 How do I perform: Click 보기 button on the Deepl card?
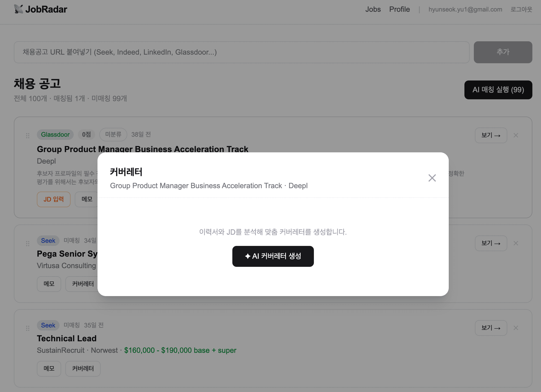[491, 135]
